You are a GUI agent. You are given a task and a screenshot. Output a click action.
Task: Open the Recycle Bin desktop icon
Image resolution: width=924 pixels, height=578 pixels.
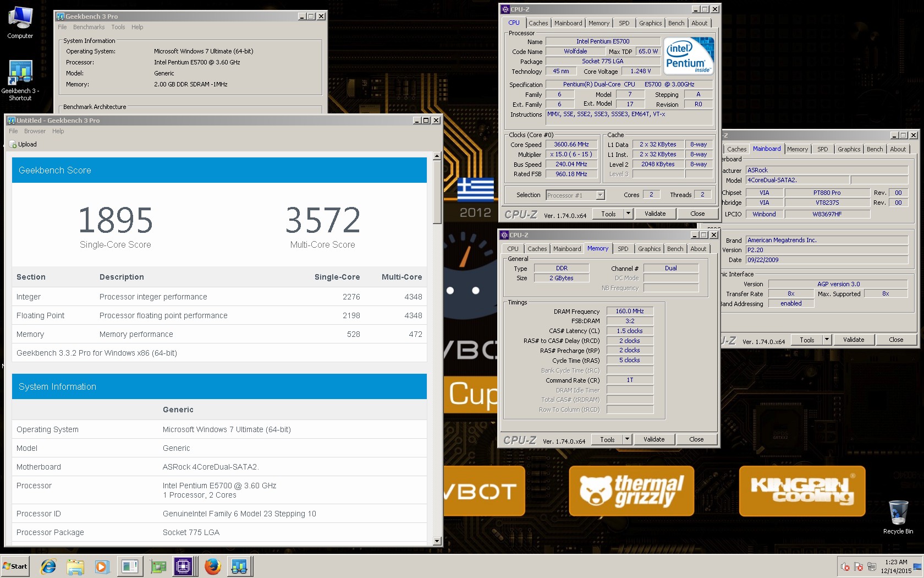click(898, 516)
